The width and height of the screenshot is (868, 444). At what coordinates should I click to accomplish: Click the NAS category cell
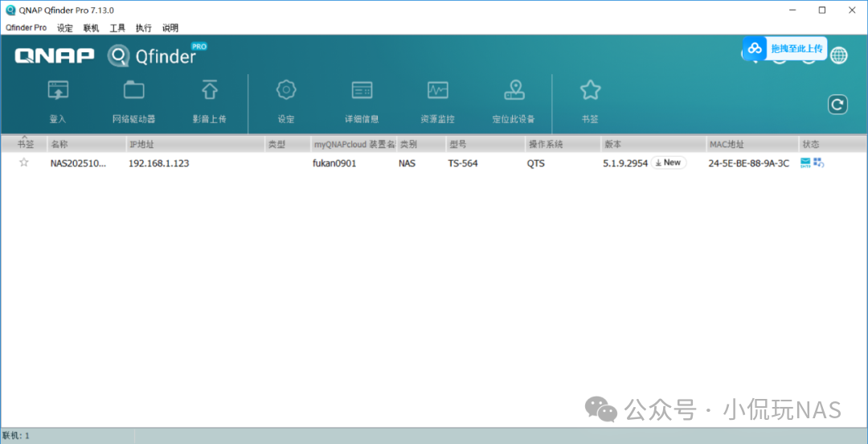(407, 163)
